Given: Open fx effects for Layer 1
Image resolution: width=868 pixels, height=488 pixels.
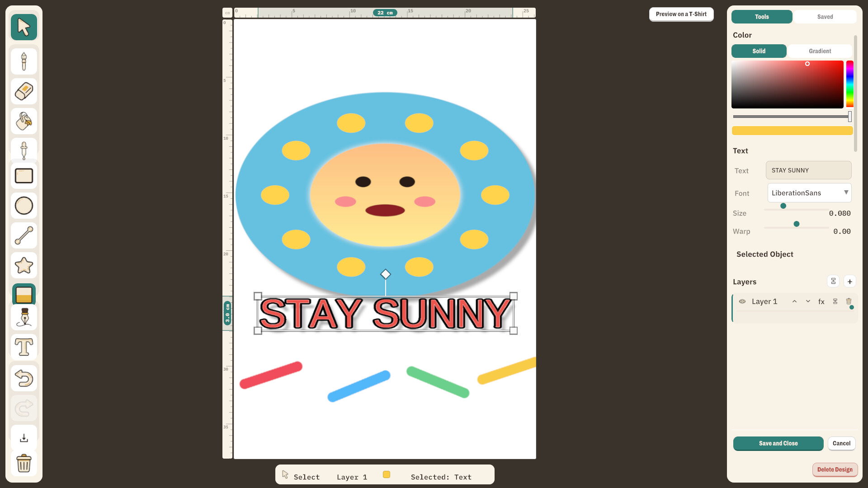Looking at the screenshot, I should pyautogui.click(x=821, y=302).
